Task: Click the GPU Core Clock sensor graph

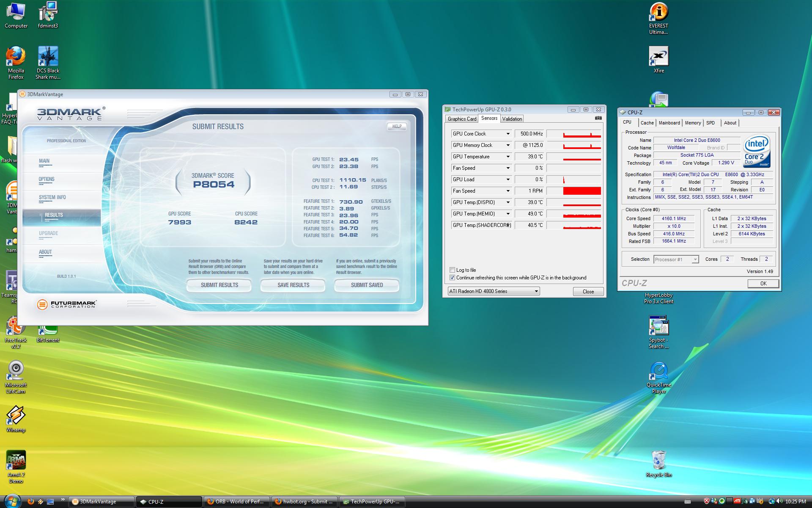Action: [x=574, y=134]
